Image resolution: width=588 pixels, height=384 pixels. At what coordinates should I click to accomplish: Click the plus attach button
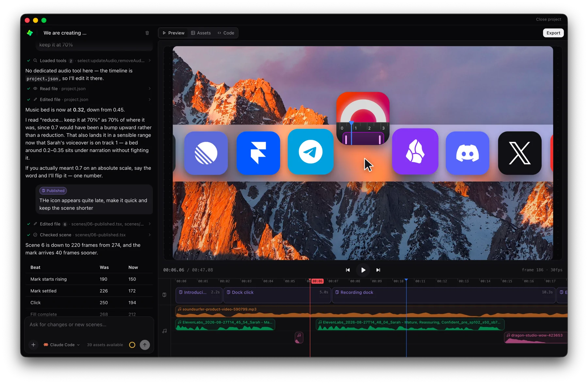pyautogui.click(x=33, y=345)
